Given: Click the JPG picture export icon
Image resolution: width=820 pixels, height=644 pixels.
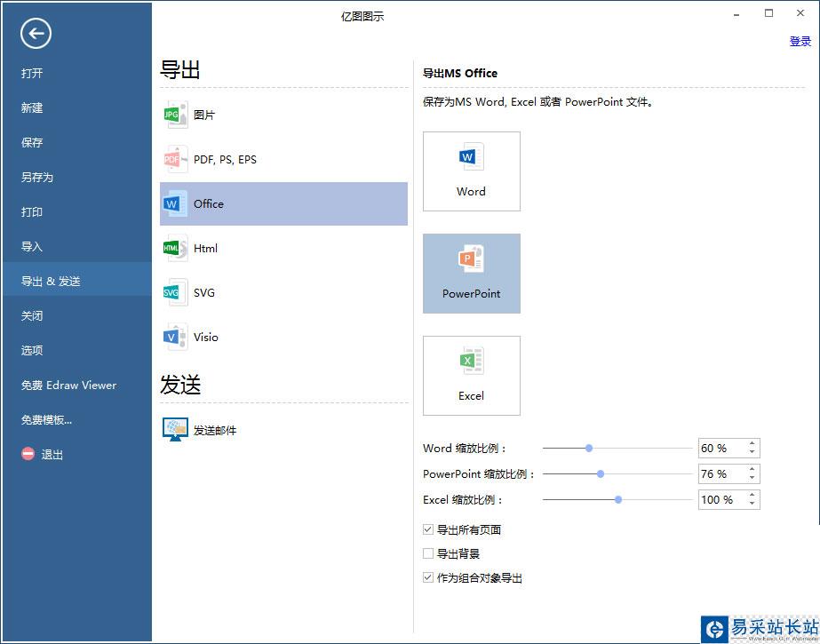Looking at the screenshot, I should (x=175, y=115).
